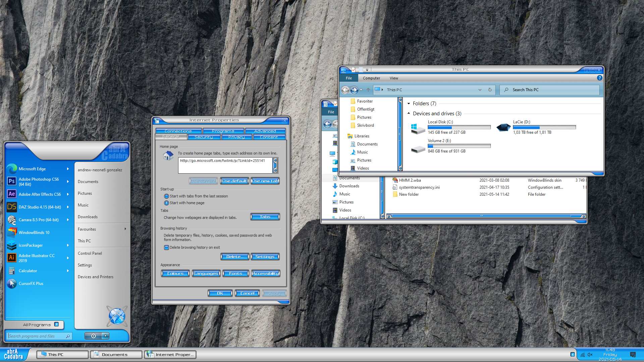The height and width of the screenshot is (362, 644).
Task: Click the Tabs button
Action: pos(265,217)
